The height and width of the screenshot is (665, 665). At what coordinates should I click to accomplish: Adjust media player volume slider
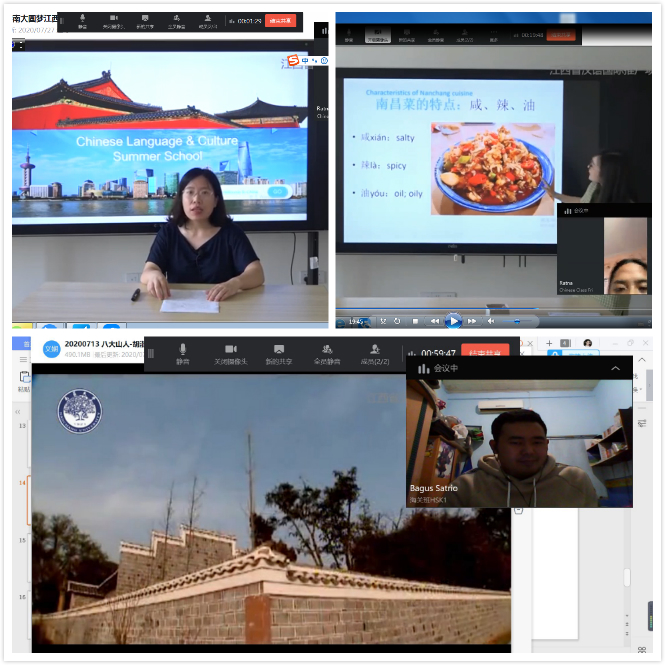pos(517,321)
